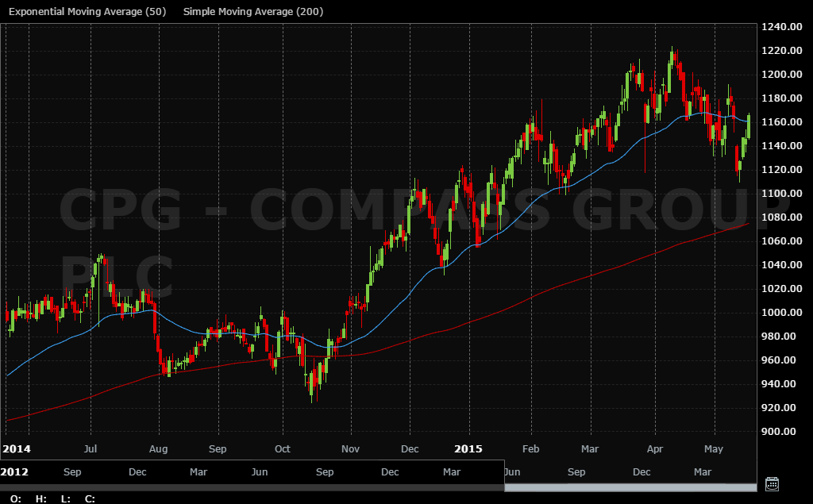This screenshot has height=504, width=813.
Task: Click the Exponential Moving Average (50) label
Action: 87,12
